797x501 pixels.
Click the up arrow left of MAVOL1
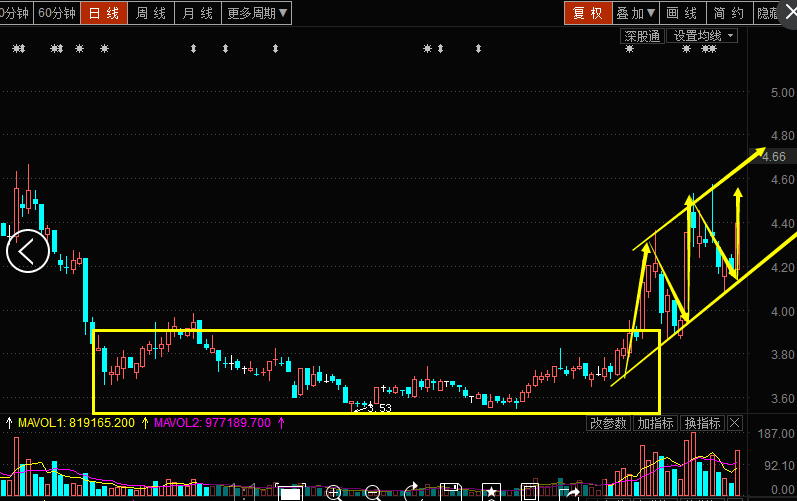click(9, 422)
